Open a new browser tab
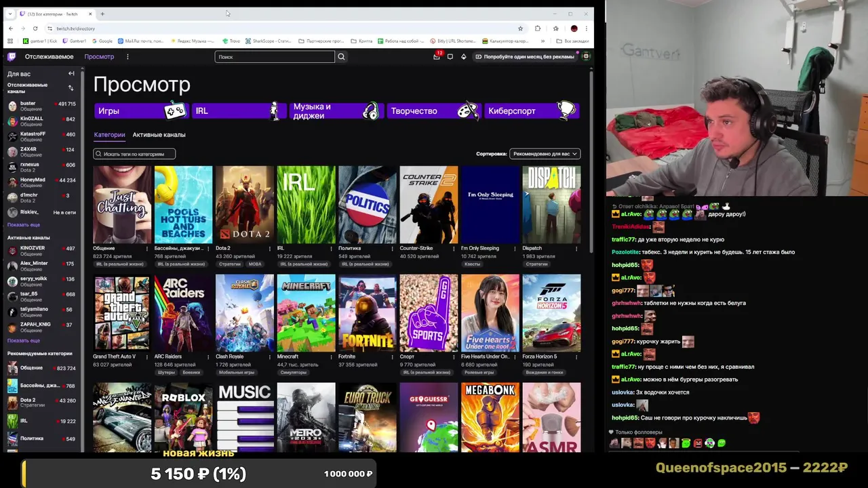 point(102,14)
